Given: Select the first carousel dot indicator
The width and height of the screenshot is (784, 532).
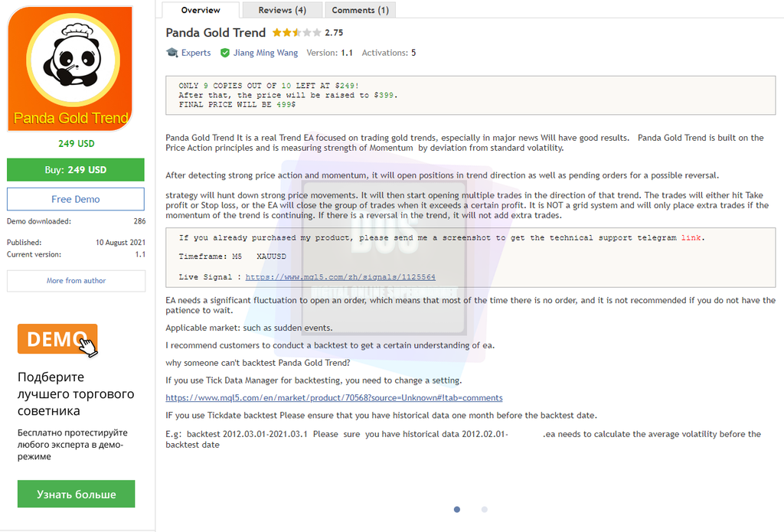Looking at the screenshot, I should click(x=457, y=510).
